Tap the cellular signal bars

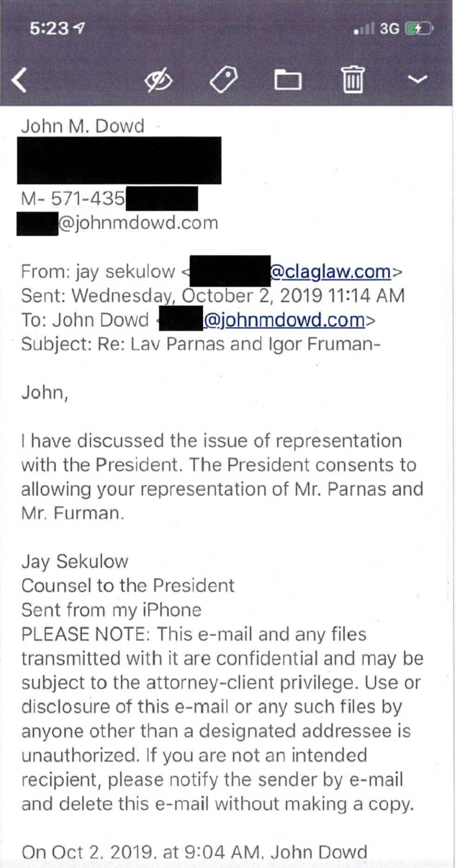click(x=364, y=29)
